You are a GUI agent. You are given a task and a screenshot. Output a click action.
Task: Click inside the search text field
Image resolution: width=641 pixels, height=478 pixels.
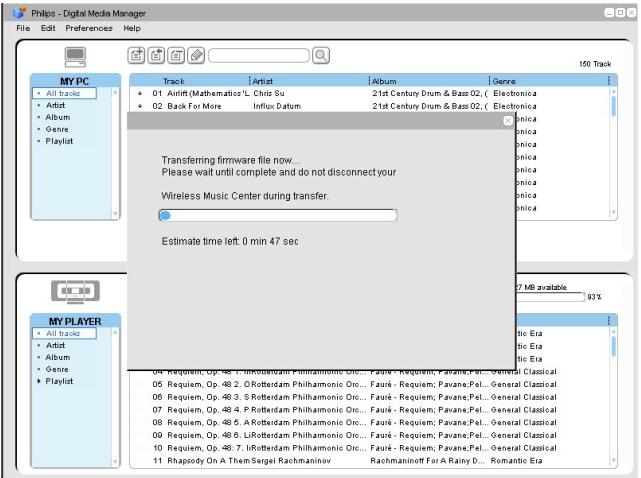pos(259,55)
